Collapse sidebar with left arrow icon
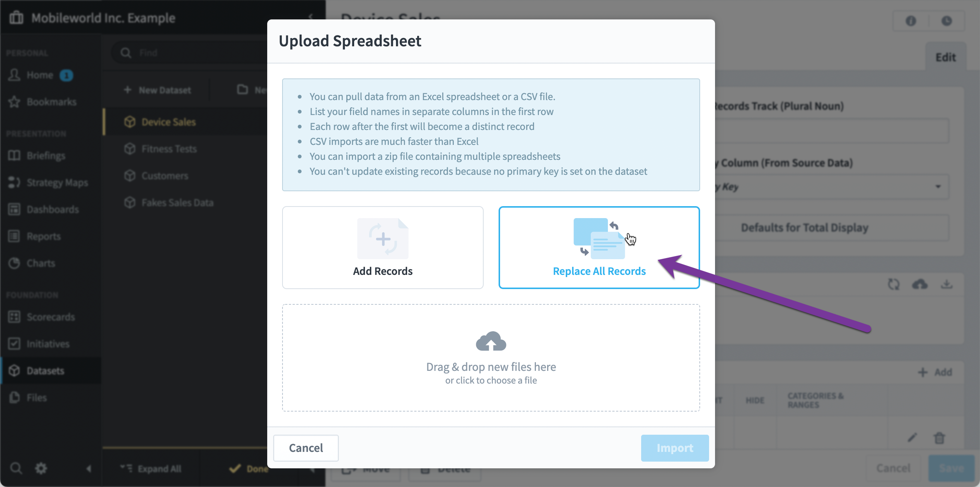 click(x=89, y=468)
